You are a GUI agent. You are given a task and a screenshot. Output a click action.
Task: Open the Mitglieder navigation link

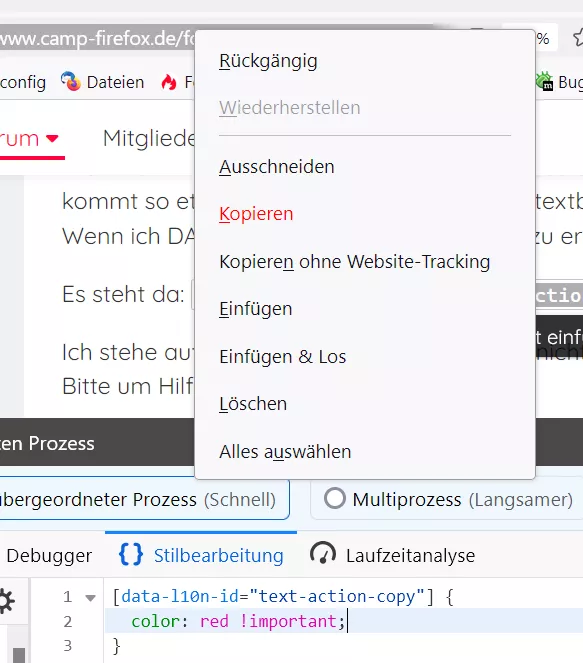click(149, 139)
